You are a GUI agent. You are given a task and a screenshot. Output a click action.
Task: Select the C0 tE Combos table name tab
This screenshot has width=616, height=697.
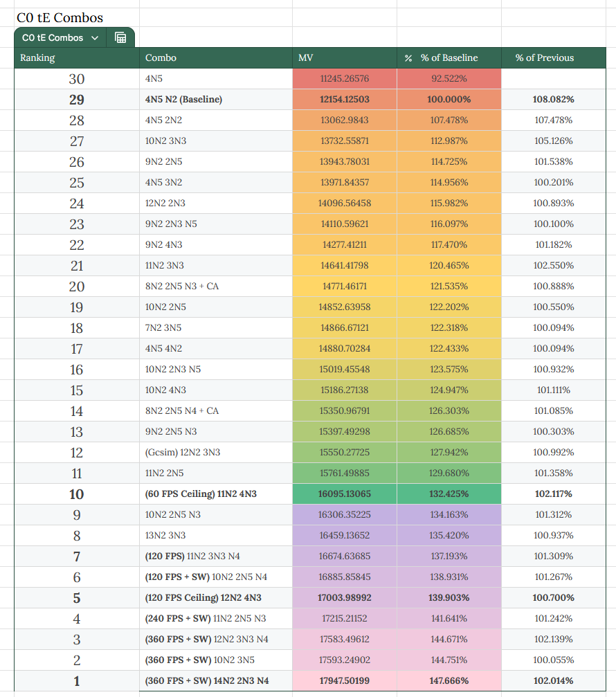53,38
